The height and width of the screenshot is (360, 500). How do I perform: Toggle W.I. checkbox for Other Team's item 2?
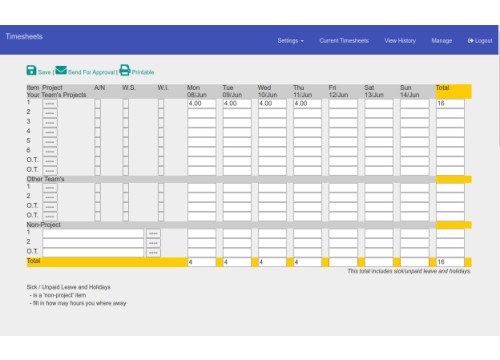[x=161, y=198]
